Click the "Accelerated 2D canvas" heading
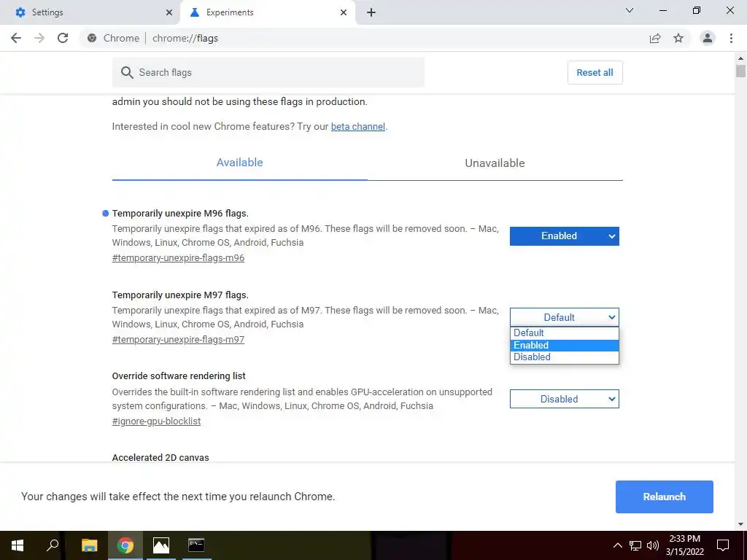The image size is (747, 560). 160,458
